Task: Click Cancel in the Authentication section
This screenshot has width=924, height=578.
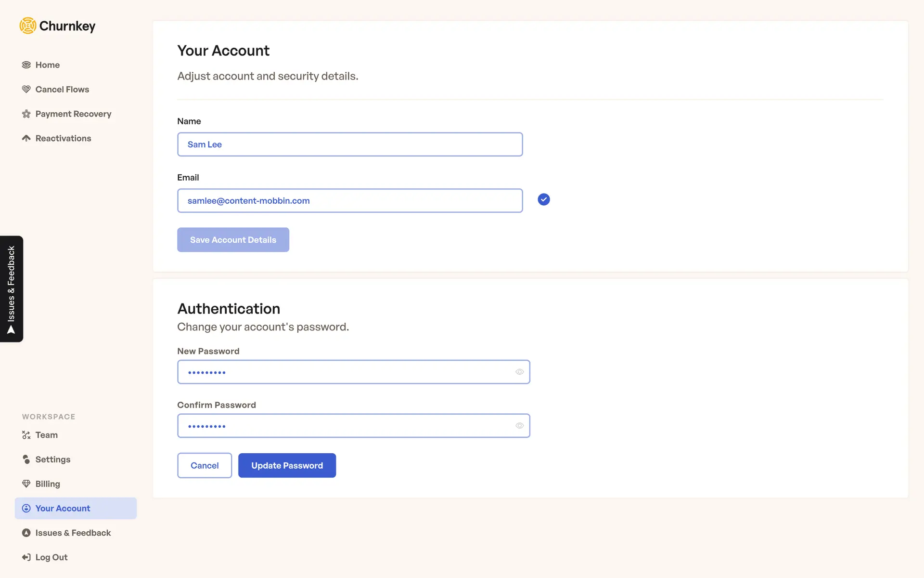Action: coord(205,466)
